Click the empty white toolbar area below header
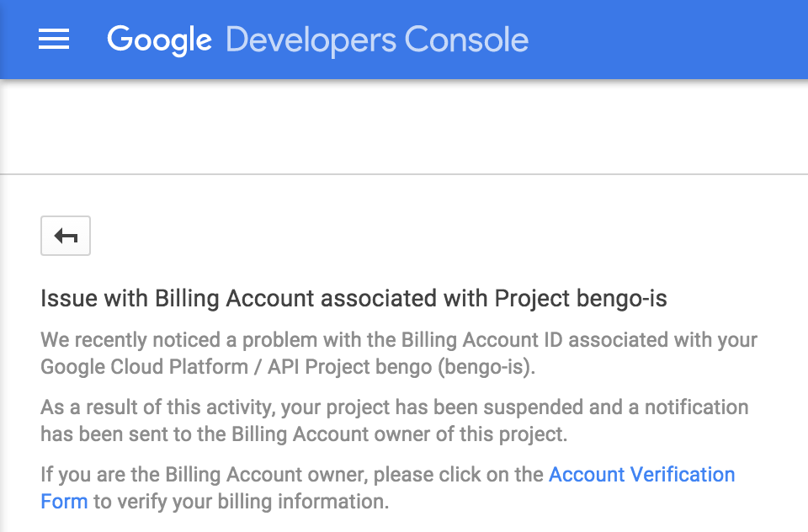 404,127
